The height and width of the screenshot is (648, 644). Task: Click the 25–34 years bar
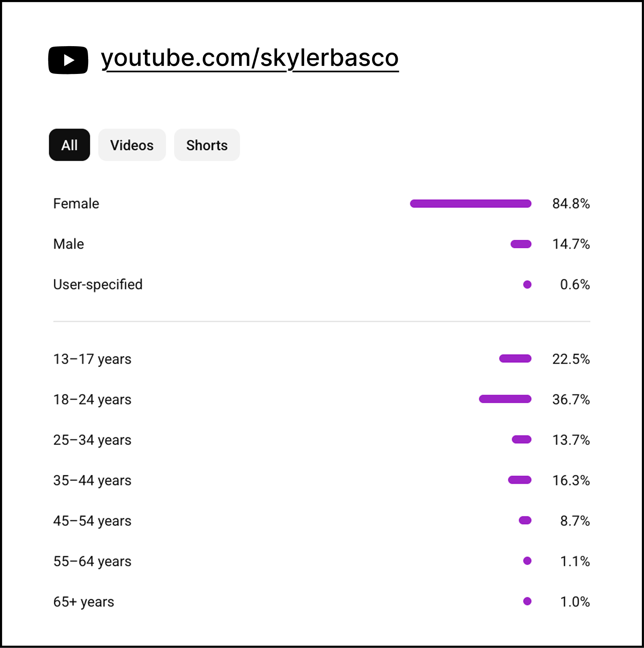[x=522, y=439]
